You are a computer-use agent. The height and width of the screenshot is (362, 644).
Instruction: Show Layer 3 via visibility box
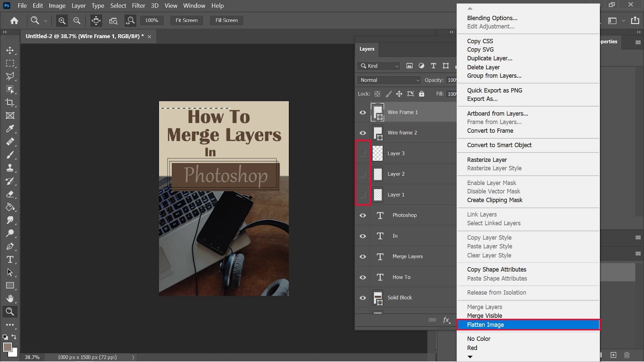pos(363,153)
